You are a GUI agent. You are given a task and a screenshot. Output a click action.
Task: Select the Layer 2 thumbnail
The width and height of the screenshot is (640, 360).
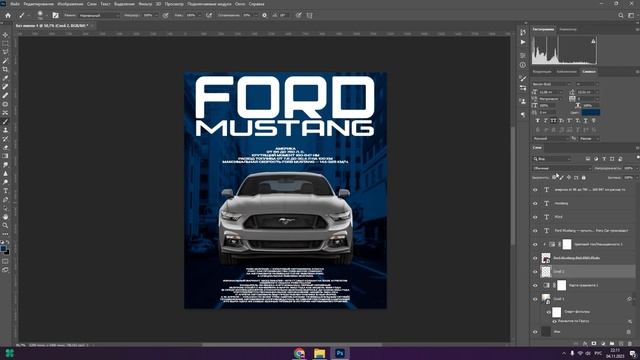click(546, 272)
